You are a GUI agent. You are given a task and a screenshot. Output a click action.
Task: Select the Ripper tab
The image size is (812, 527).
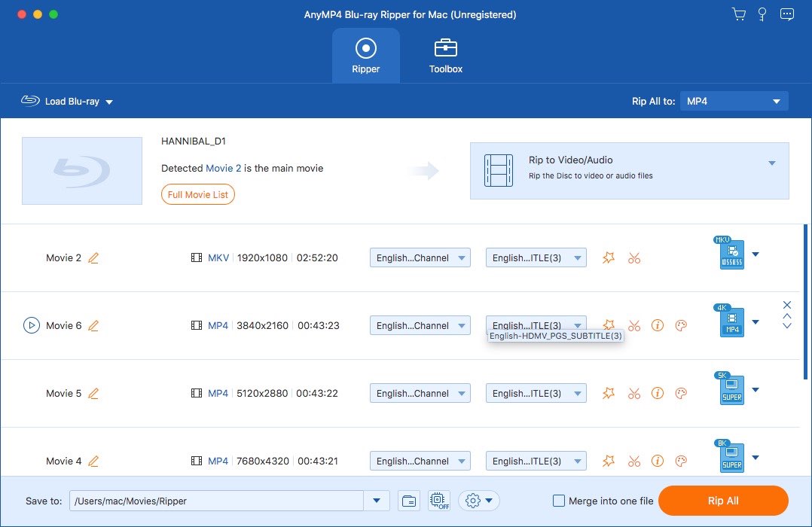[x=366, y=55]
